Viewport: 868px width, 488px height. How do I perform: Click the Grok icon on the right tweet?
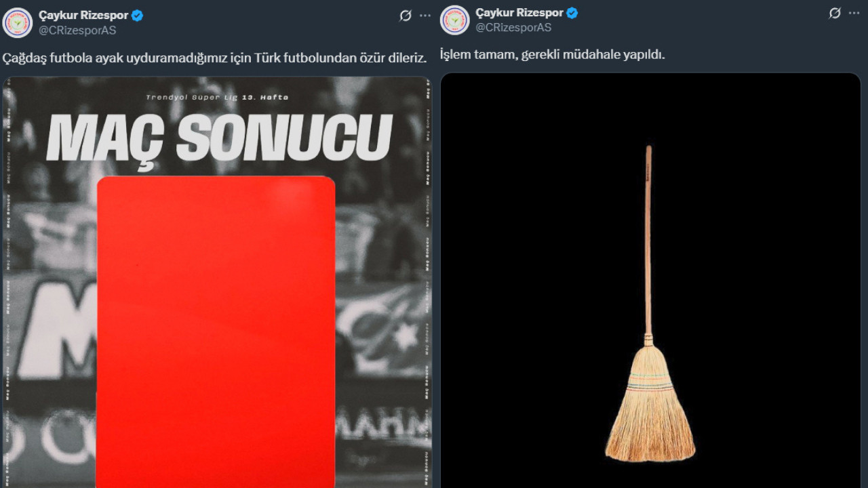tap(835, 13)
